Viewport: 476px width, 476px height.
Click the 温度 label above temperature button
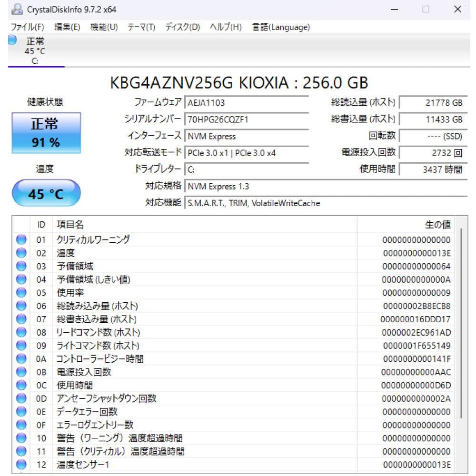coord(45,169)
